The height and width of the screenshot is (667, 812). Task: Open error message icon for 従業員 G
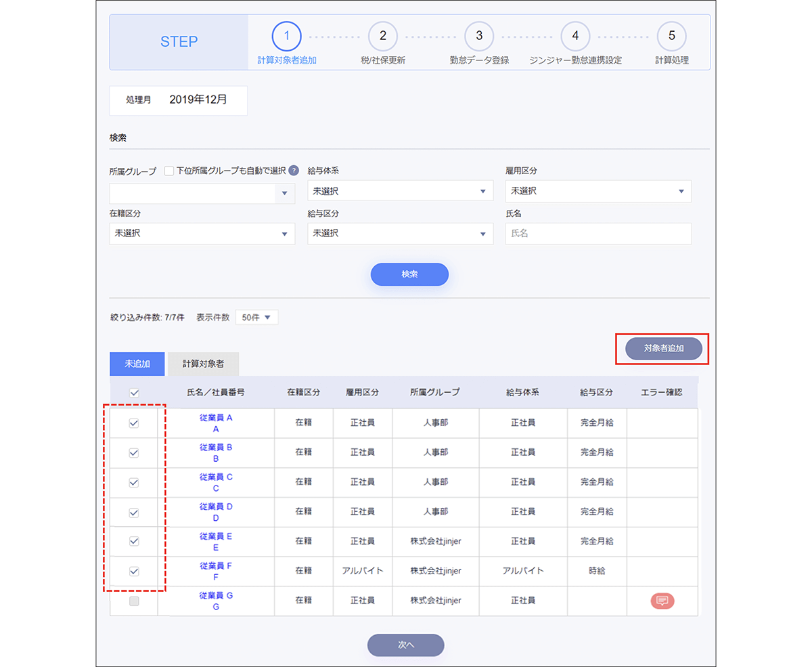(662, 601)
